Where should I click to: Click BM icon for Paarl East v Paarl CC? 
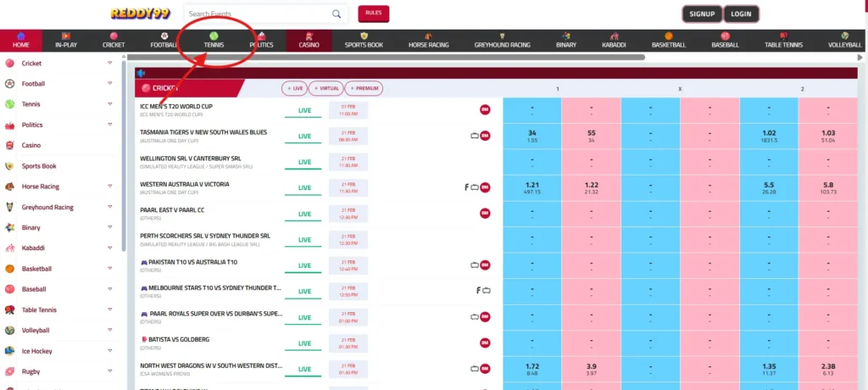[485, 214]
